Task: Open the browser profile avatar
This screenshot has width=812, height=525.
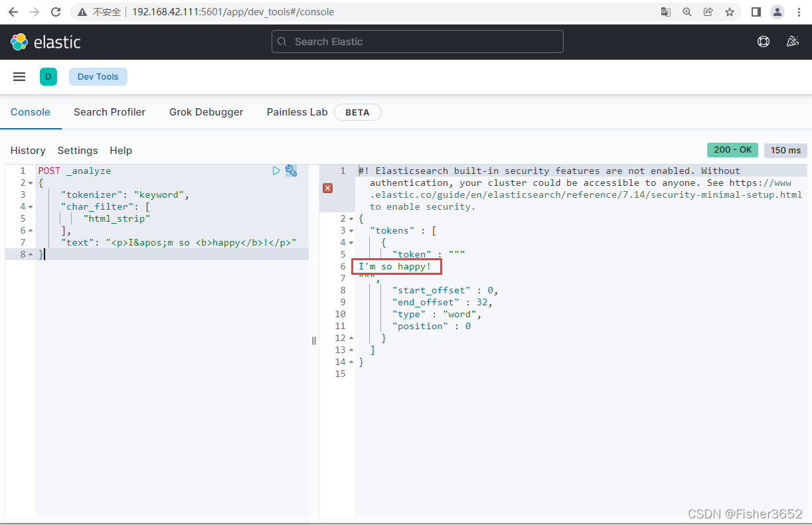Action: [x=777, y=12]
